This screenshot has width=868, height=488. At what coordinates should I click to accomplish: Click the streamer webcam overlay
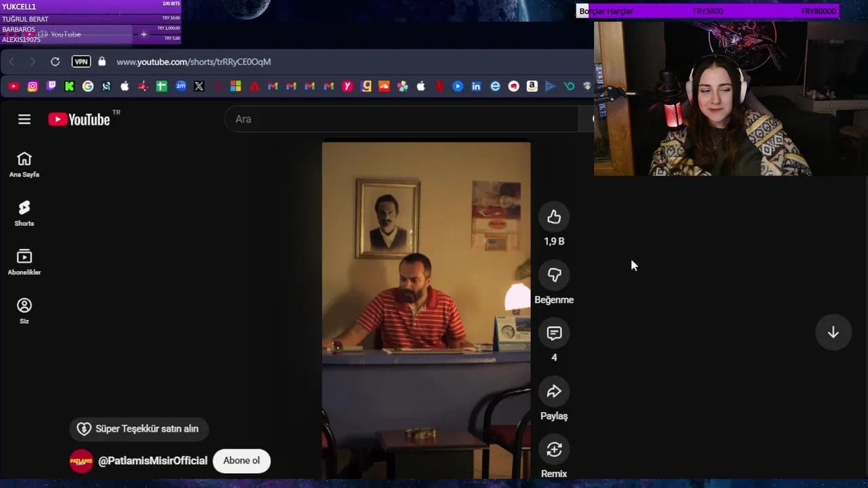pos(730,98)
